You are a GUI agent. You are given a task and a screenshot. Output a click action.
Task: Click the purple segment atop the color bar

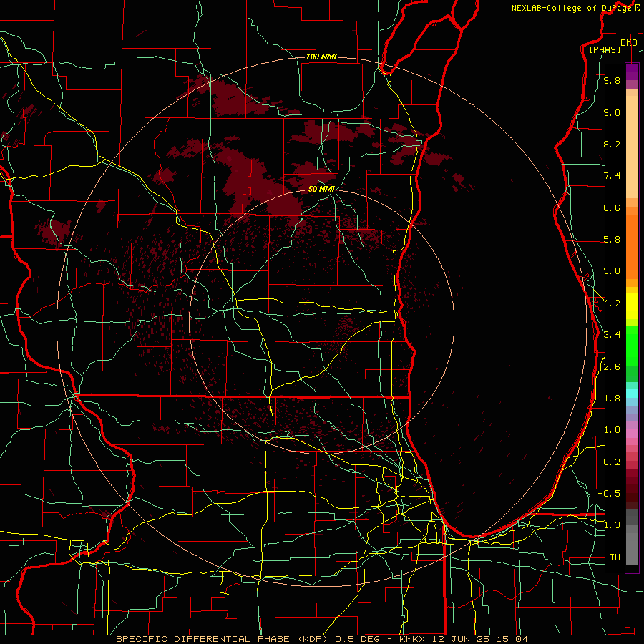pyautogui.click(x=632, y=72)
